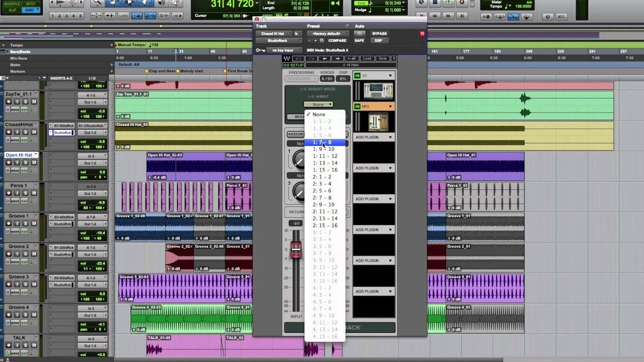The image size is (644, 362).
Task: Click the StudioRack Load button
Action: point(367,58)
